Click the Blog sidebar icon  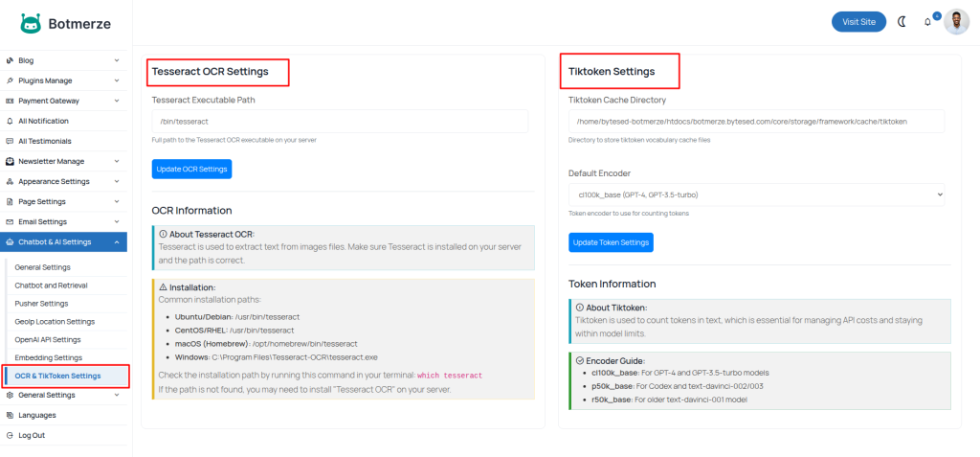coord(10,60)
